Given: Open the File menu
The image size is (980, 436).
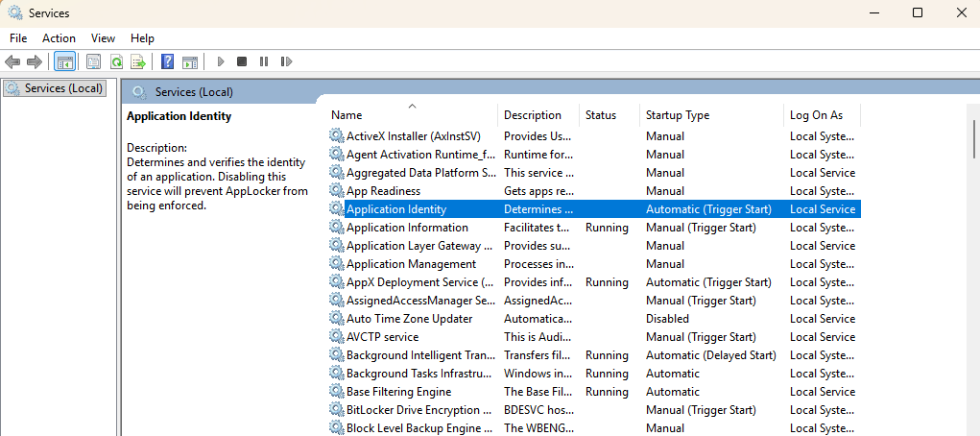Looking at the screenshot, I should click(18, 38).
